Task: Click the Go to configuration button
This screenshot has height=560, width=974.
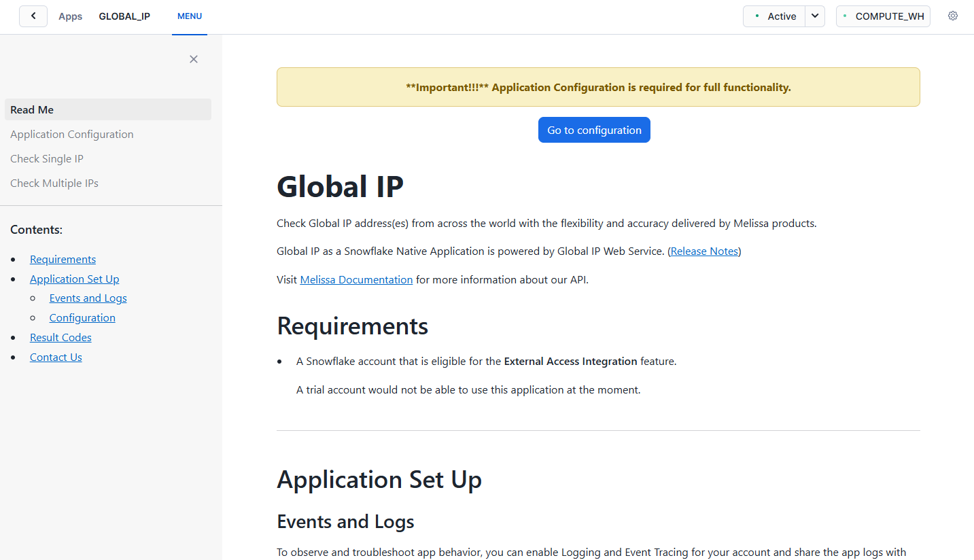Action: tap(594, 130)
